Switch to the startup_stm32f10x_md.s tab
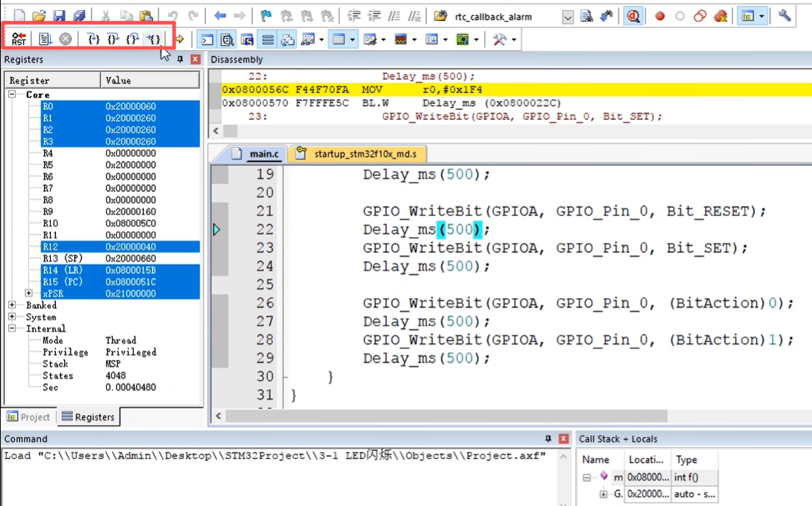The image size is (812, 506). [357, 153]
